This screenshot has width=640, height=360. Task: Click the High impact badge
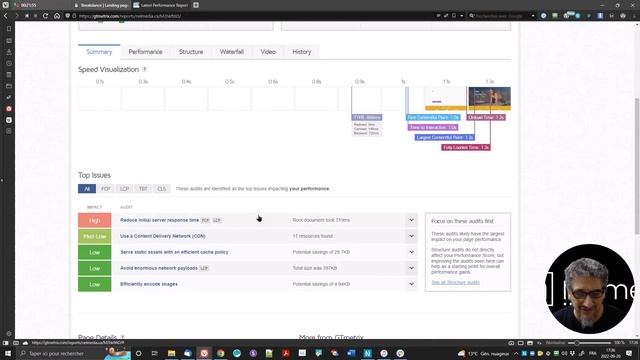(95, 220)
